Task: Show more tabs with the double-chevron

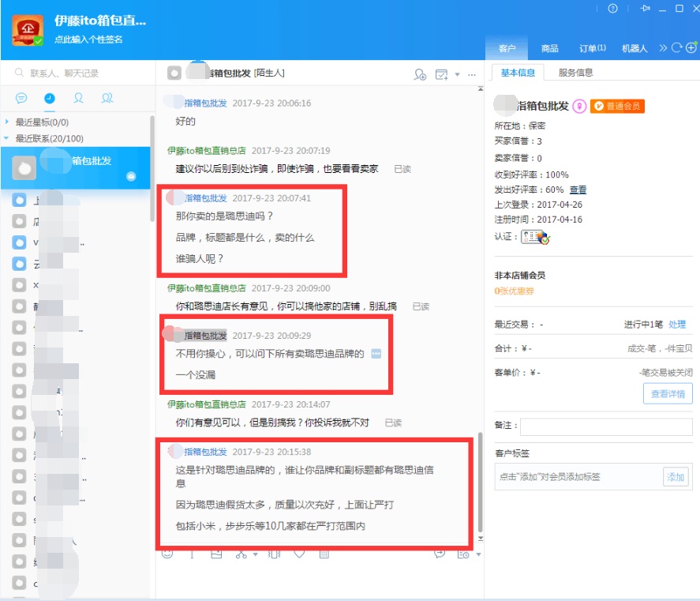Action: click(x=663, y=48)
